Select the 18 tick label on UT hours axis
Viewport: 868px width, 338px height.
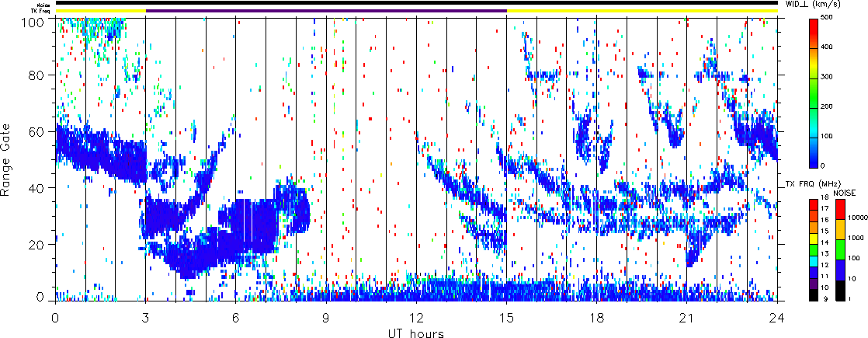pos(597,317)
